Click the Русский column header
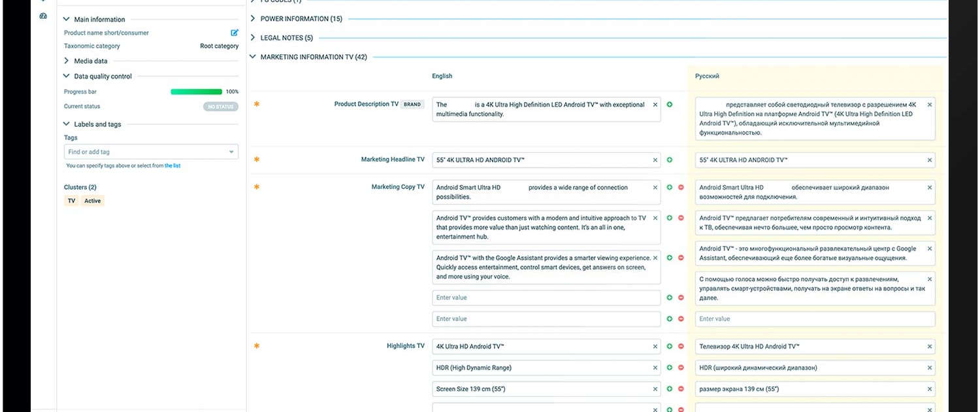This screenshot has width=980, height=412. coord(707,77)
